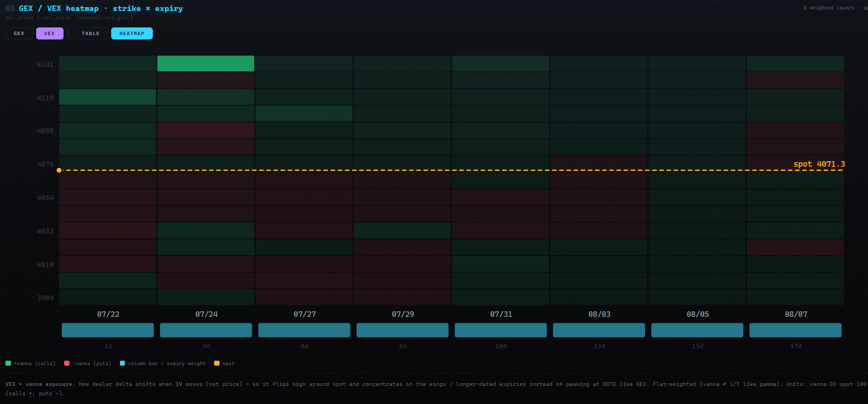Viewport: 868px width, 404px height.
Task: Click the 07/22 expiry column label
Action: click(x=108, y=314)
